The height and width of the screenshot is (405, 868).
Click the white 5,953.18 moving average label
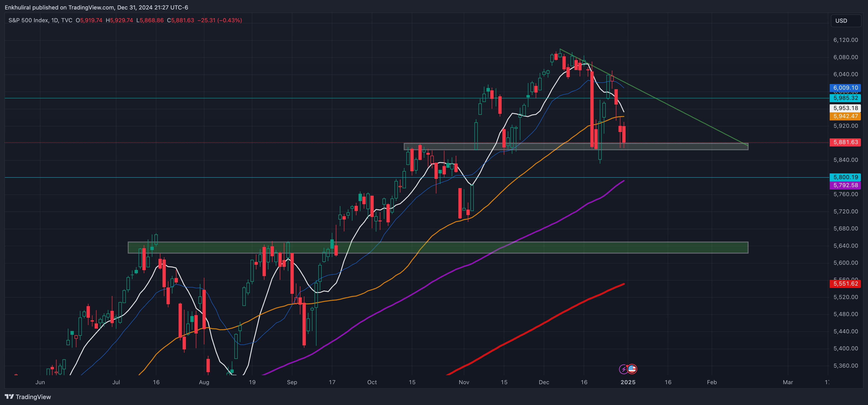point(845,108)
